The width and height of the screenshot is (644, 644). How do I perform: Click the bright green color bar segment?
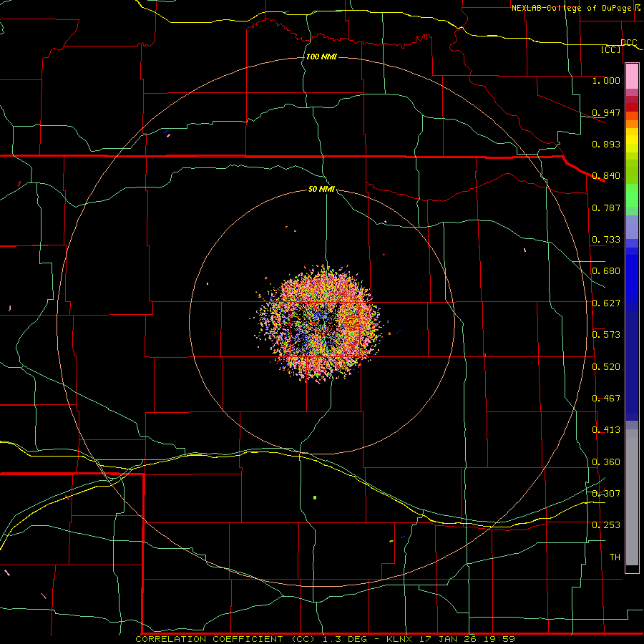(632, 195)
